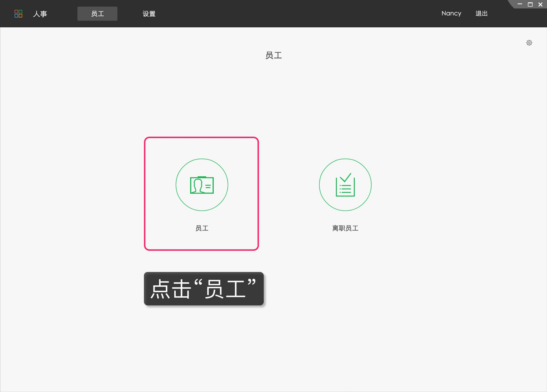Image resolution: width=547 pixels, height=392 pixels.
Task: Switch to the 设置 tab
Action: pos(149,13)
